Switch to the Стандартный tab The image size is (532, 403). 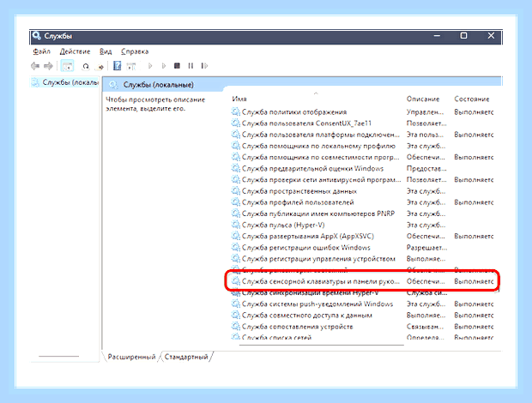(186, 357)
